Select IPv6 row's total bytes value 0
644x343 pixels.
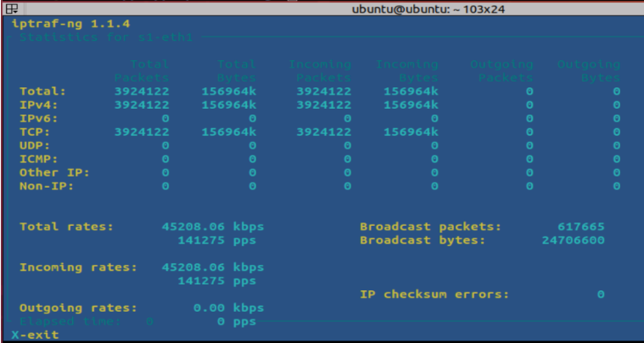point(252,119)
